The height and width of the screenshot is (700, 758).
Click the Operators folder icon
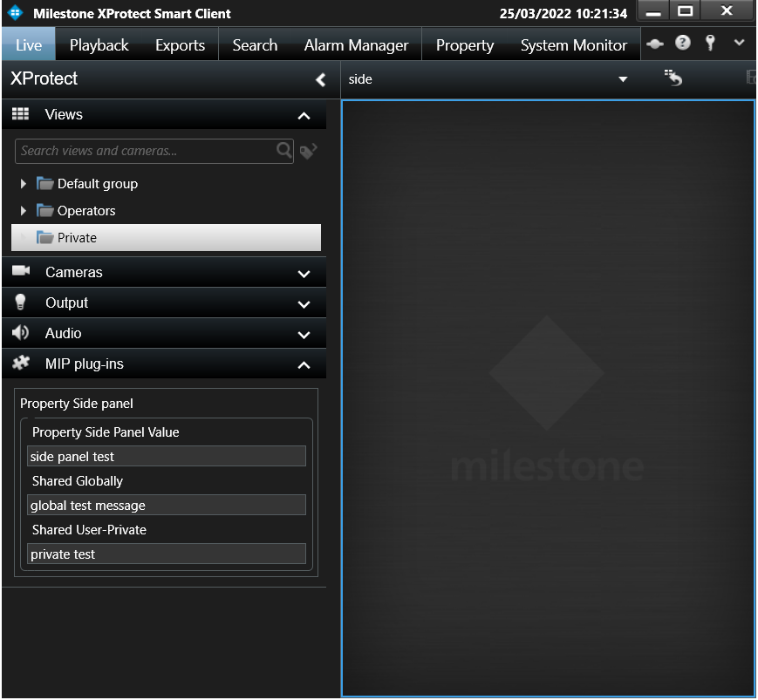pos(45,211)
